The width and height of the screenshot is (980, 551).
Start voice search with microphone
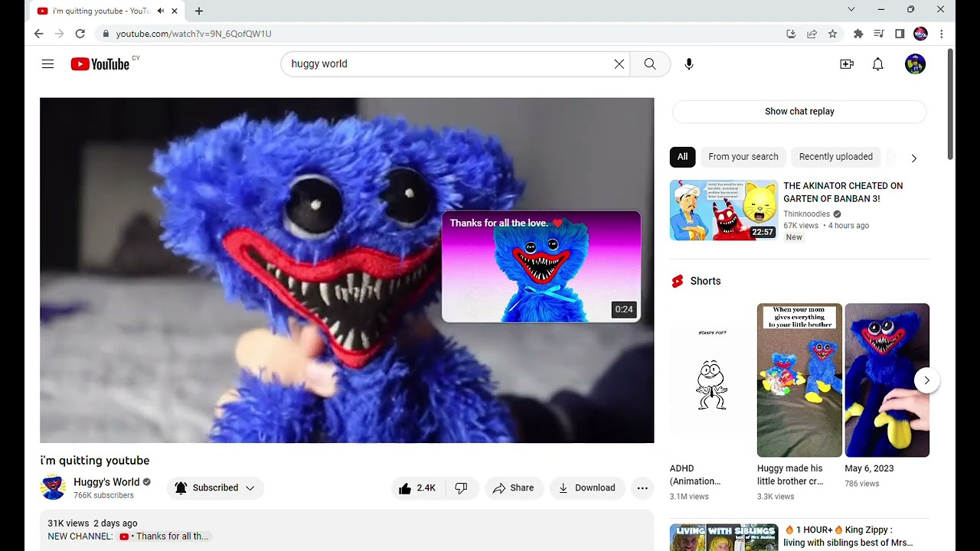(689, 64)
